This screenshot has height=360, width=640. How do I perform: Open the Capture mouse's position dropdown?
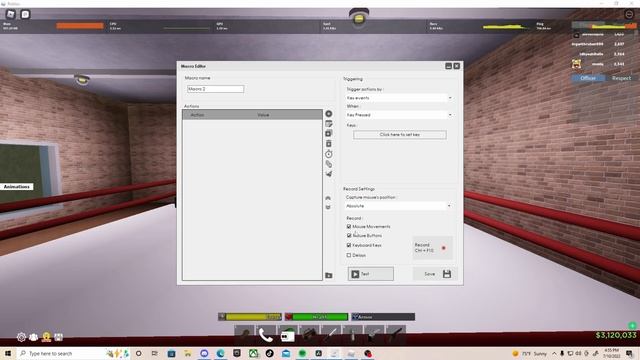pos(398,206)
